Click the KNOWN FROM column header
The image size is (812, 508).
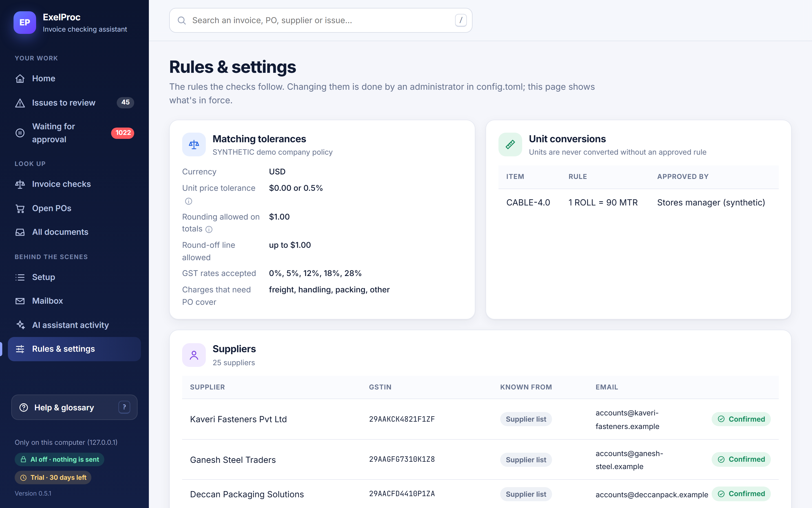pos(526,387)
